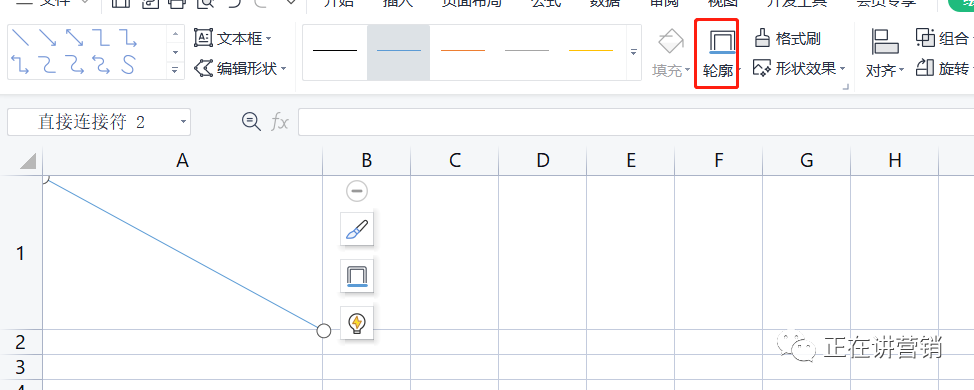974x390 pixels.
Task: Open 形状效果 shape effects
Action: point(799,68)
